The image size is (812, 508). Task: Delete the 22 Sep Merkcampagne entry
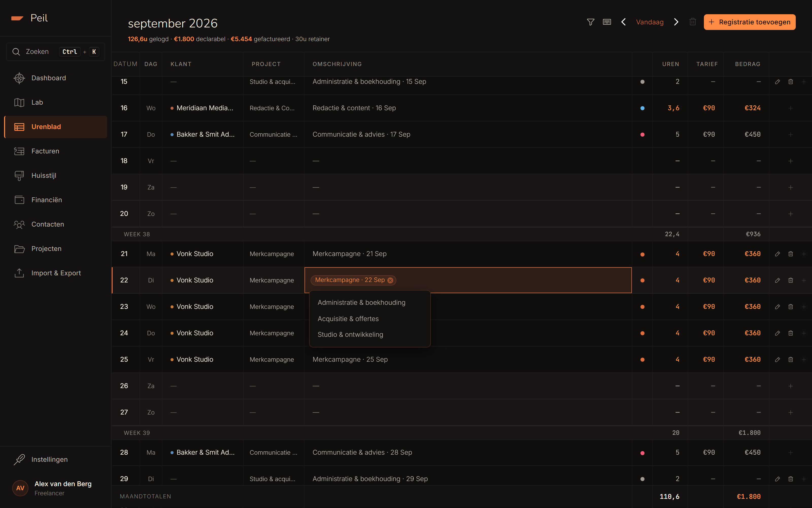point(790,280)
